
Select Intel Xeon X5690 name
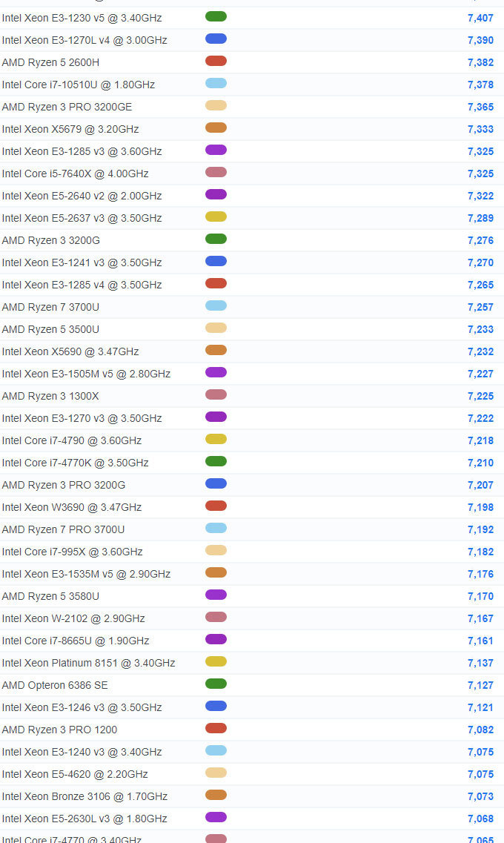pyautogui.click(x=70, y=351)
